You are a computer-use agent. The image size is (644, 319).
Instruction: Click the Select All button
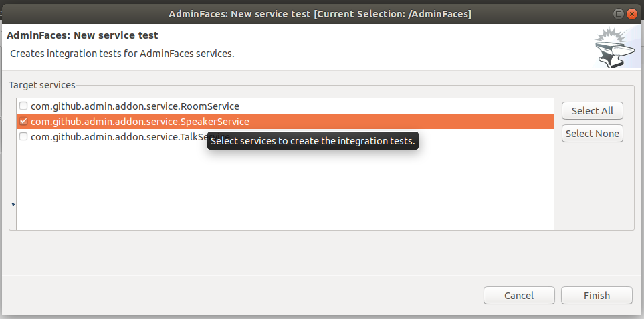(x=593, y=111)
